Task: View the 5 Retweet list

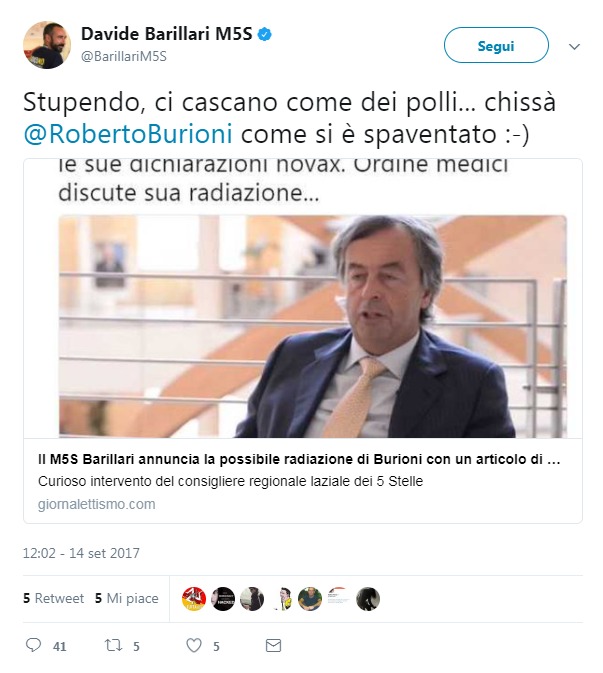Action: 54,598
